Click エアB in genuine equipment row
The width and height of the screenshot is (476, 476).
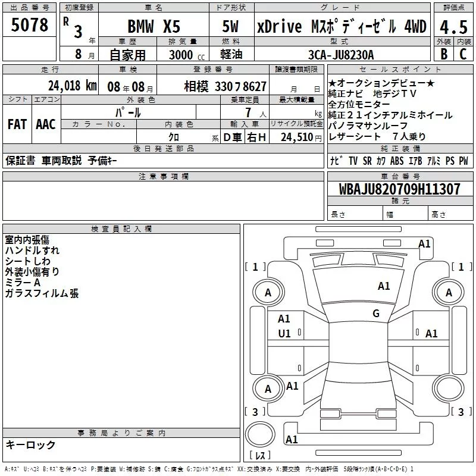[x=415, y=161]
